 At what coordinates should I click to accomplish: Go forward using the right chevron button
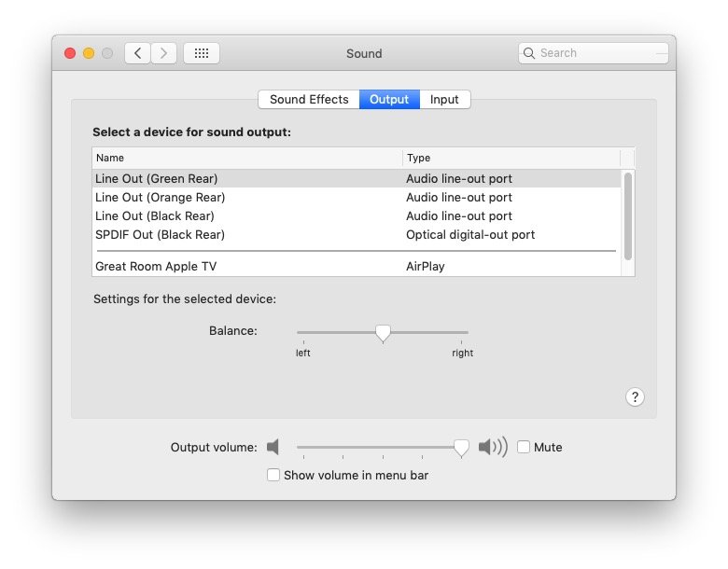[x=163, y=53]
